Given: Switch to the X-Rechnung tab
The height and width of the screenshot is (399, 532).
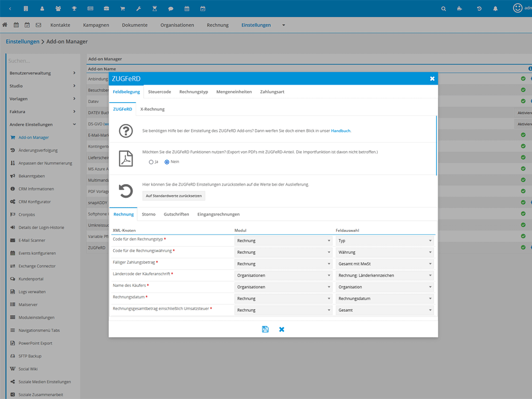Looking at the screenshot, I should pyautogui.click(x=152, y=109).
